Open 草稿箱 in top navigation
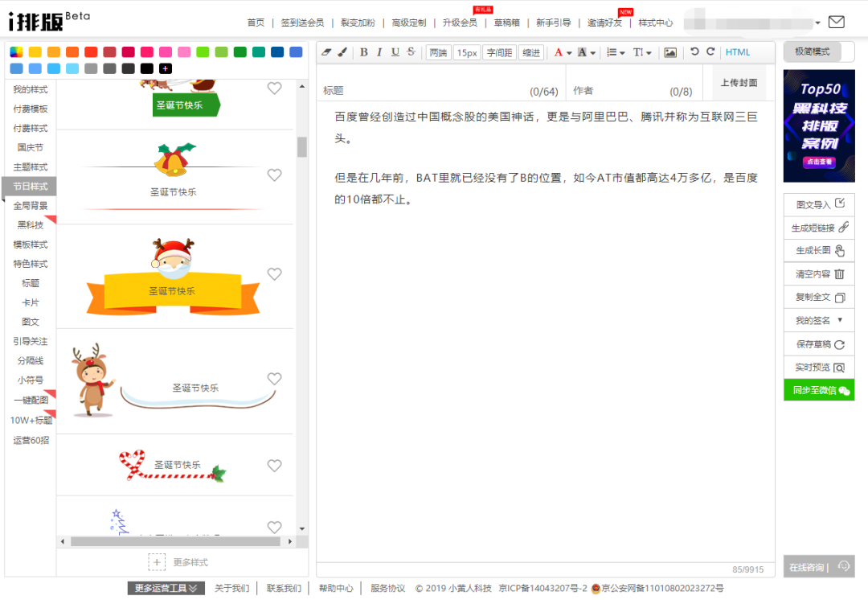The width and height of the screenshot is (868, 600). (x=506, y=23)
